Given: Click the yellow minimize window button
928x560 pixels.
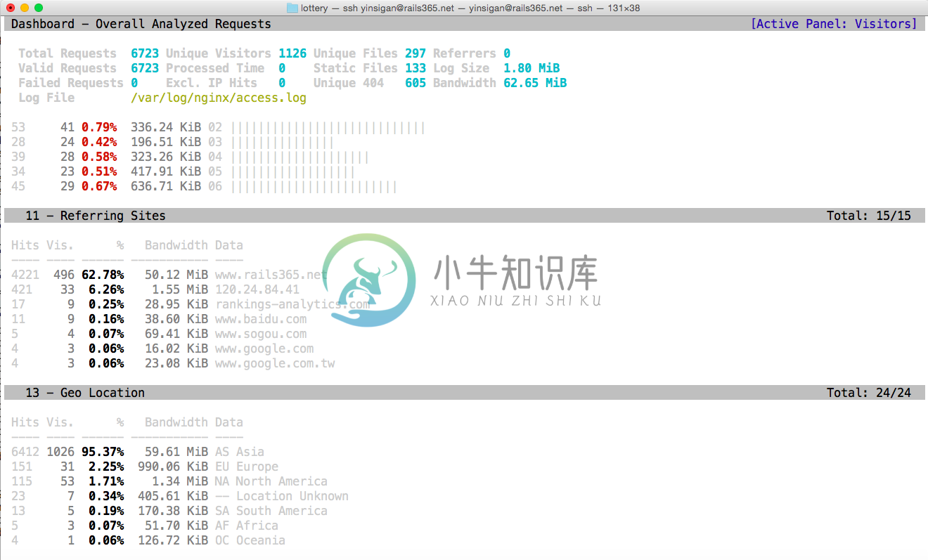Looking at the screenshot, I should [x=25, y=8].
